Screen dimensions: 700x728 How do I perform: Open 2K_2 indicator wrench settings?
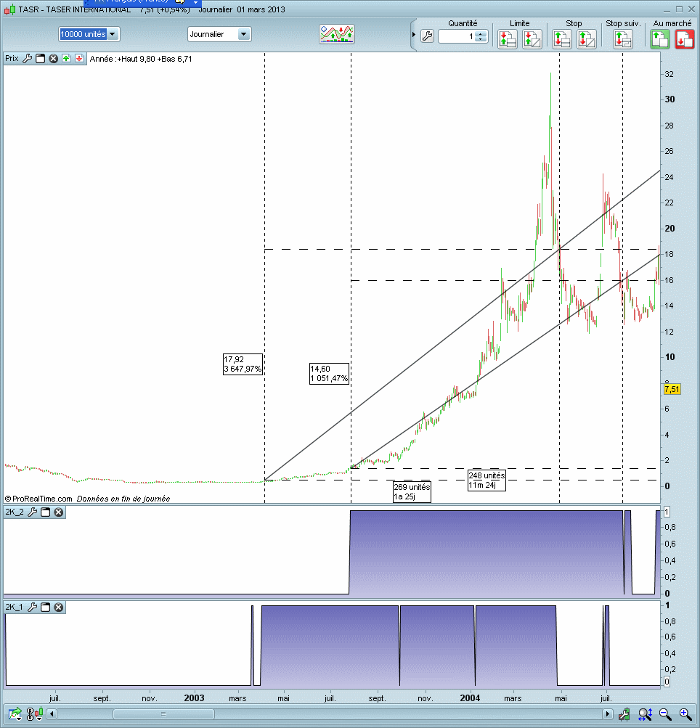33,512
